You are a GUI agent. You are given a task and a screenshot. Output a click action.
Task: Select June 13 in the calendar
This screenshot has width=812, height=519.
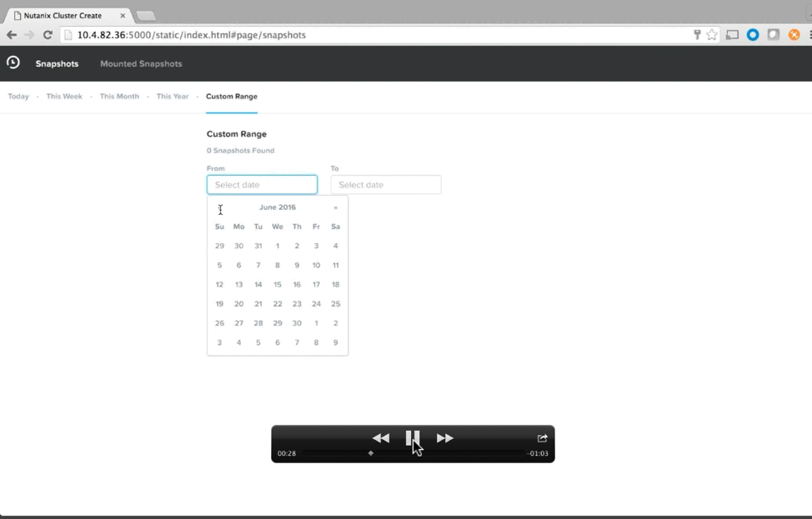[238, 285]
